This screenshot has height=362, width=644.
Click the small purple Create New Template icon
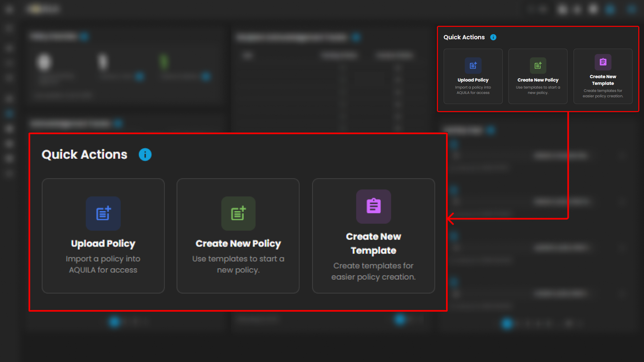coord(603,62)
